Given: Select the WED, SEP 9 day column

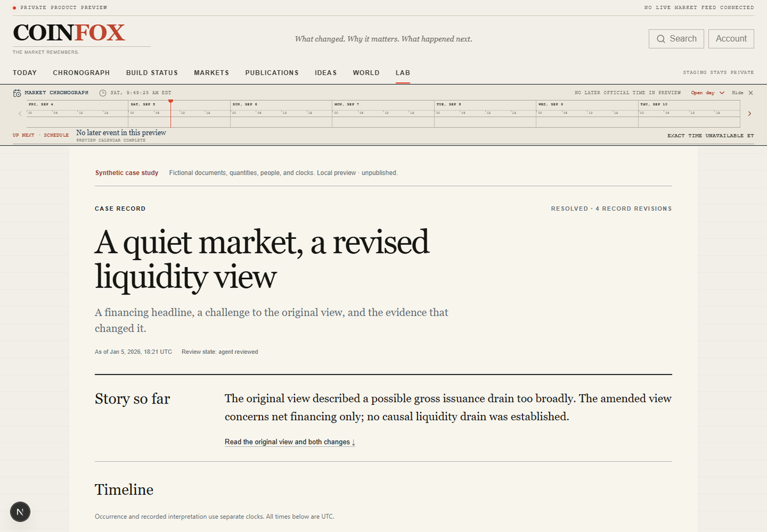Looking at the screenshot, I should [587, 114].
